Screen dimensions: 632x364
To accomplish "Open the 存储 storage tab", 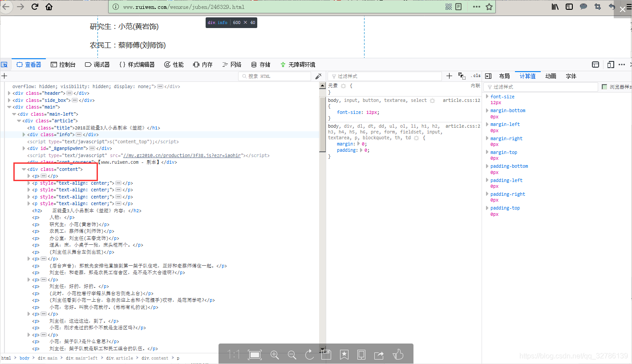I will click(260, 65).
